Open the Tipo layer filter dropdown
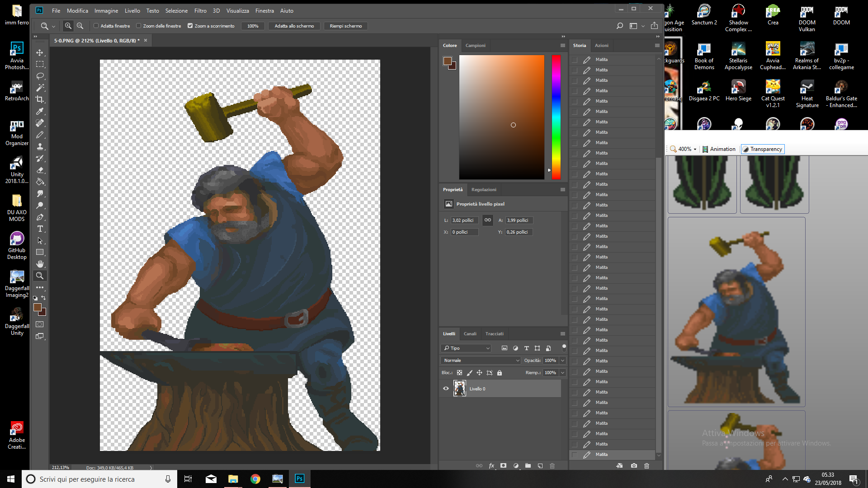The width and height of the screenshot is (868, 488). tap(466, 348)
